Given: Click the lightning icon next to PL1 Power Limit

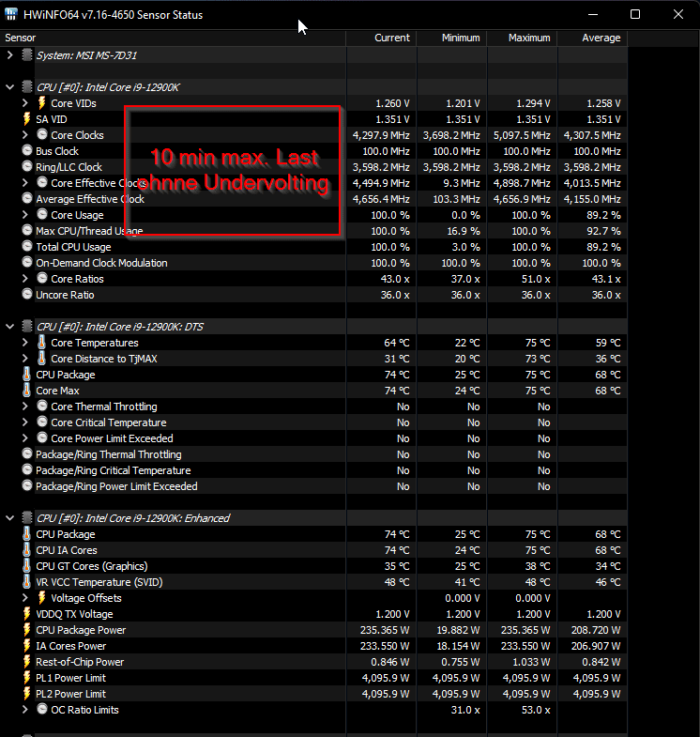Looking at the screenshot, I should click(27, 677).
